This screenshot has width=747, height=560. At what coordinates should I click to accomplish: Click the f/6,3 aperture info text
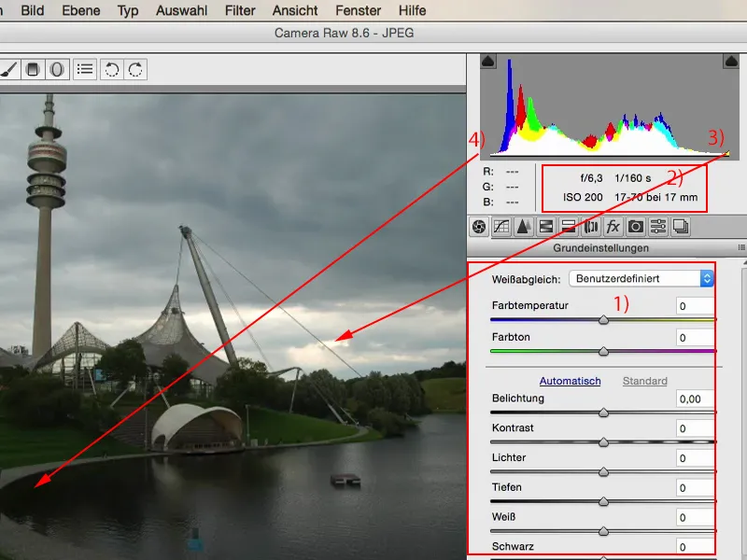pyautogui.click(x=591, y=178)
